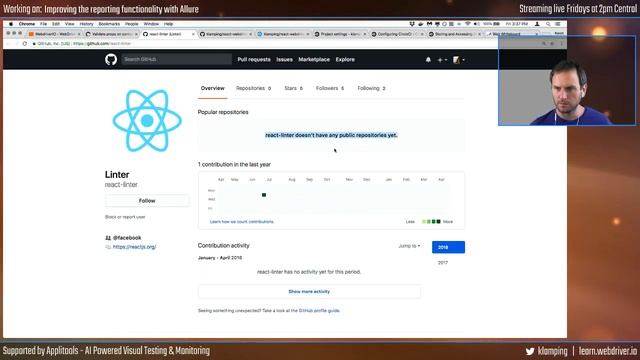Click the Dropbox menu bar icon
The image size is (640, 360).
coord(412,24)
